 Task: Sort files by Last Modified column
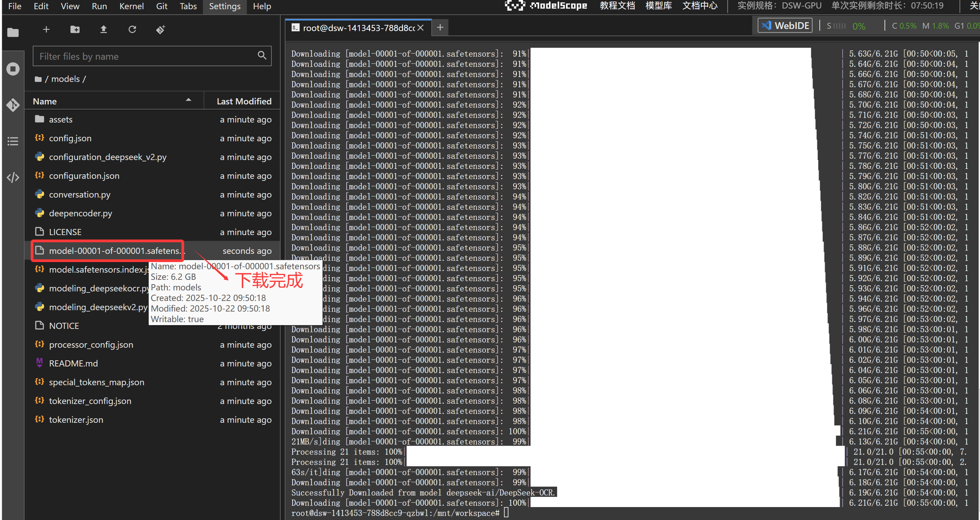point(243,101)
